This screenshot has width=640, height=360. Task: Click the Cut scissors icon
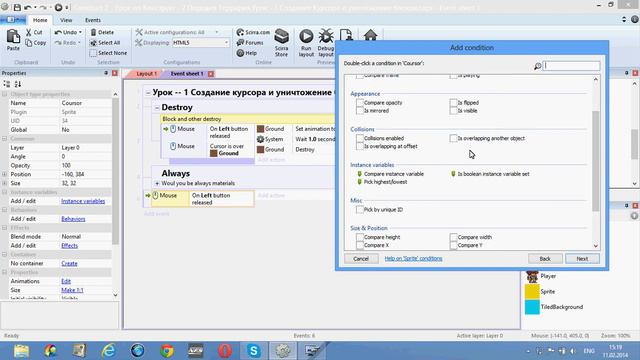pos(29,32)
